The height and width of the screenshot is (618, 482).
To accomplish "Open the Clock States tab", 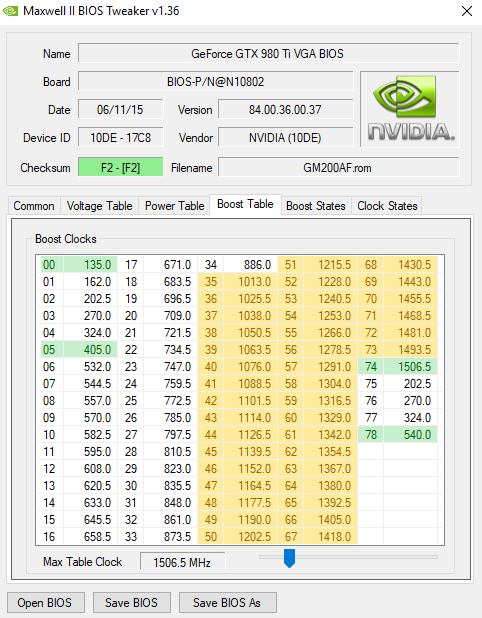I will click(387, 206).
